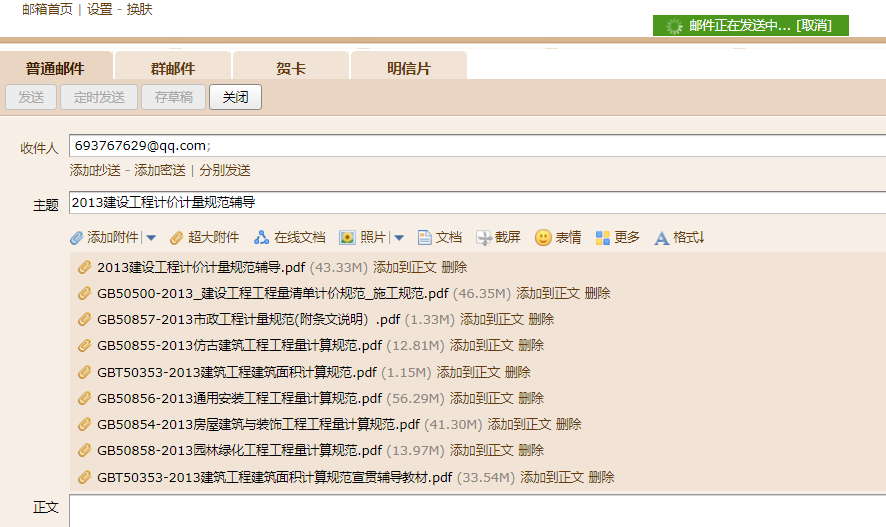Click paperclip icon of GBT50353-2013建筑工程建筑面积计算规范.pdf

(x=84, y=372)
